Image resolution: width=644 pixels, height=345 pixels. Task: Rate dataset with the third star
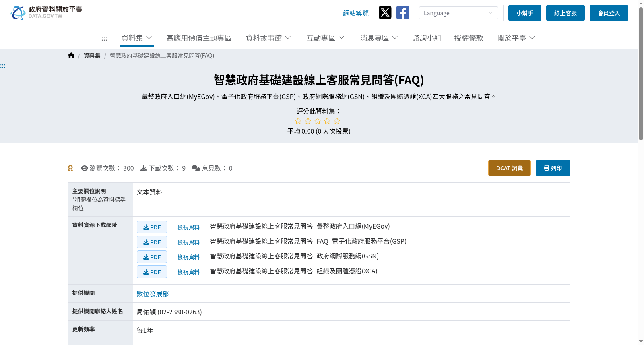(x=318, y=121)
